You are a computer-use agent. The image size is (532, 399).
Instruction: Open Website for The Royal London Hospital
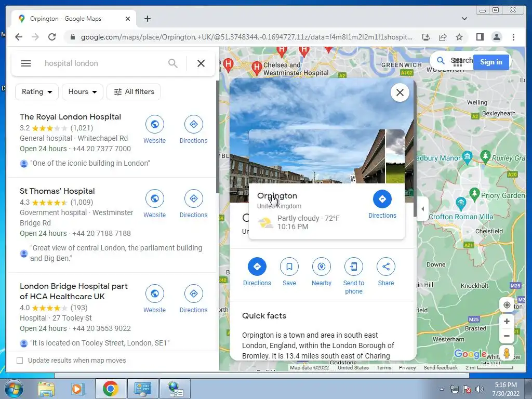155,130
